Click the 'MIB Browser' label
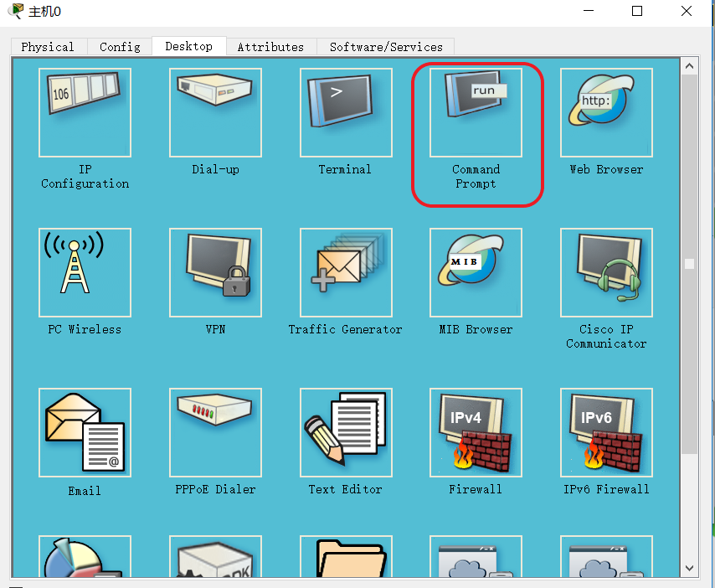Screen dimensions: 715x588 pyautogui.click(x=476, y=329)
